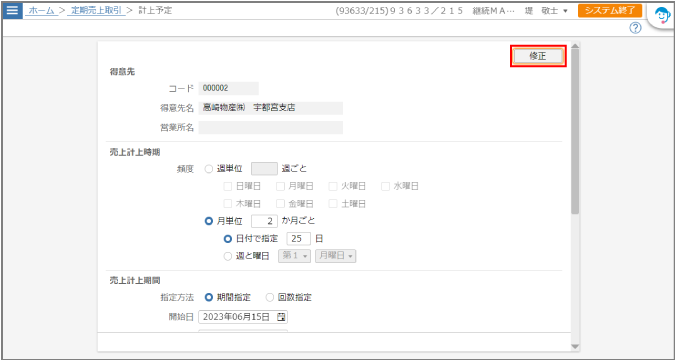Select the 回数指定 radio button
675x360 pixels.
pyautogui.click(x=269, y=297)
